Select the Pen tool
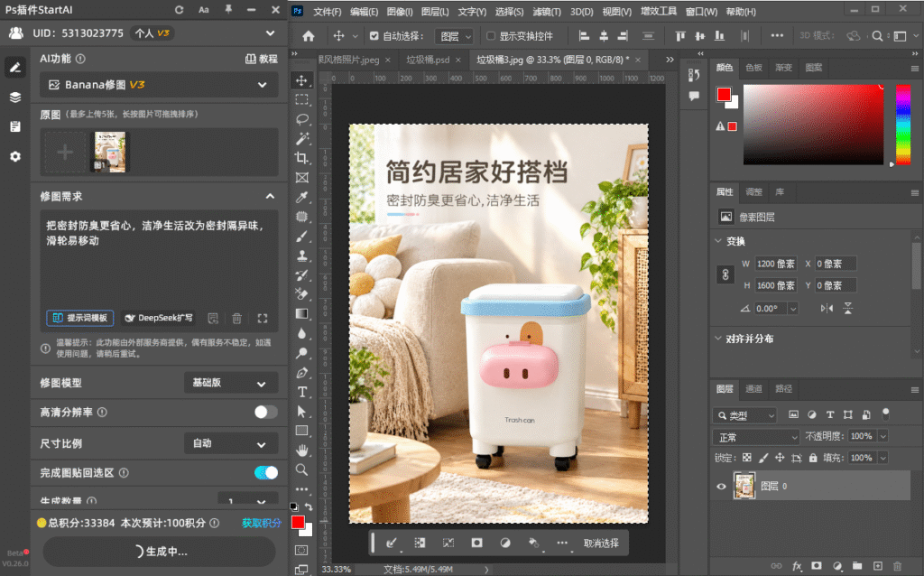 coord(301,373)
